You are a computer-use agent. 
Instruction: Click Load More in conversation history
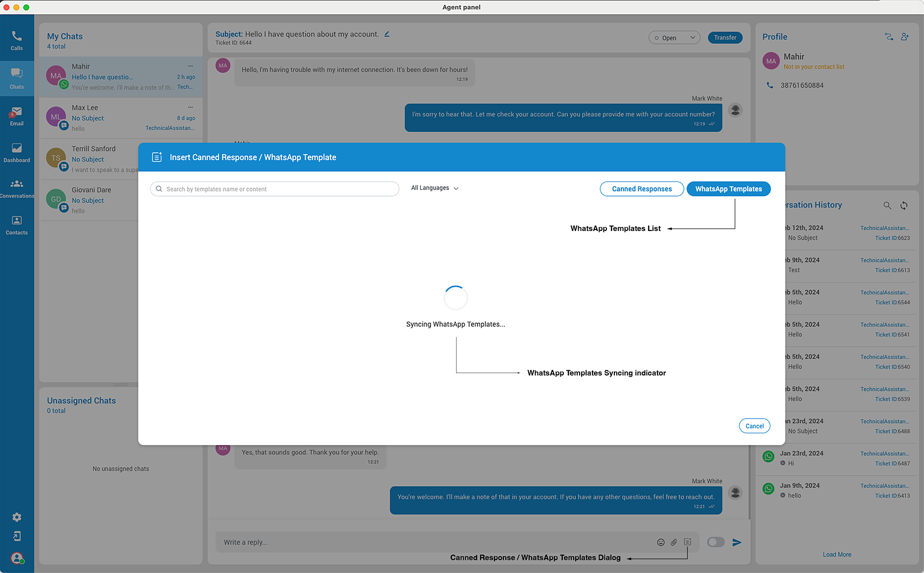tap(837, 555)
